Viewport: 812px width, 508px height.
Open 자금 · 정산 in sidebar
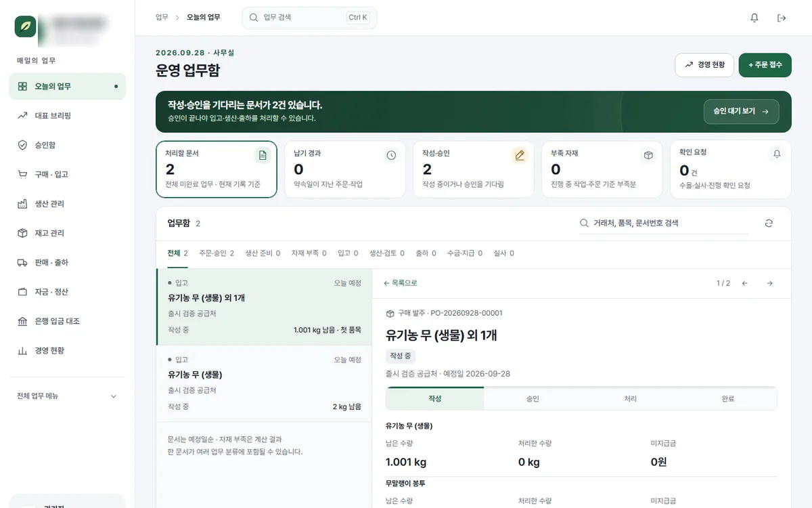67,292
